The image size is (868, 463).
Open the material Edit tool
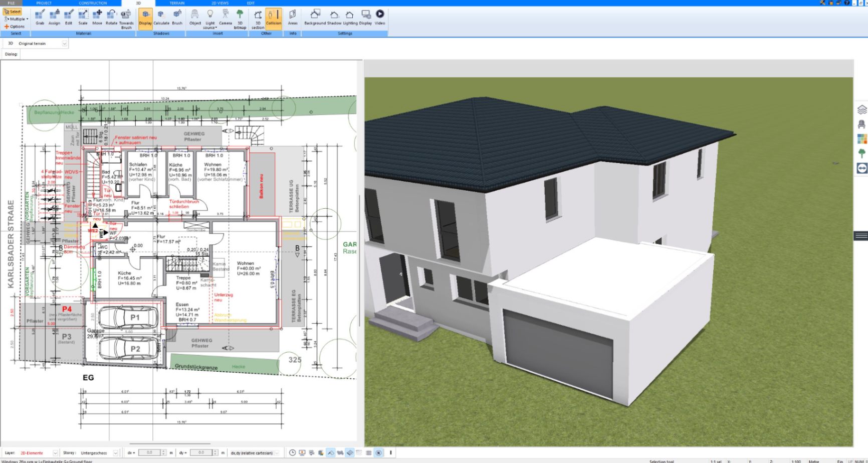[69, 17]
